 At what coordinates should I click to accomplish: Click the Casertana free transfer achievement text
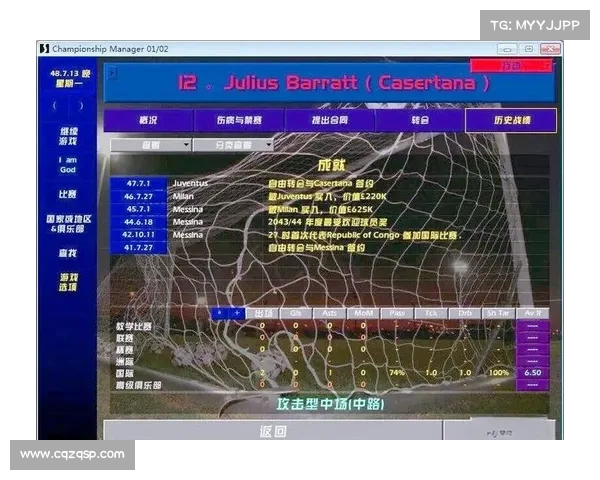click(321, 184)
